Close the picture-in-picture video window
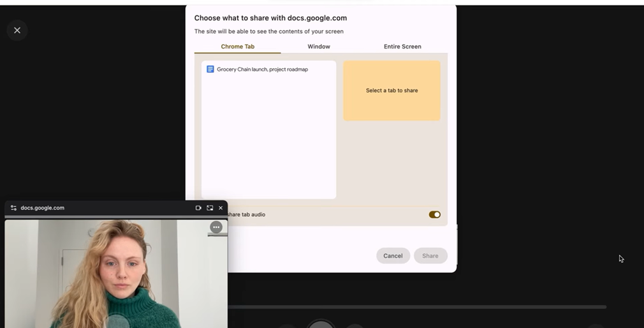The width and height of the screenshot is (644, 328). (x=221, y=208)
